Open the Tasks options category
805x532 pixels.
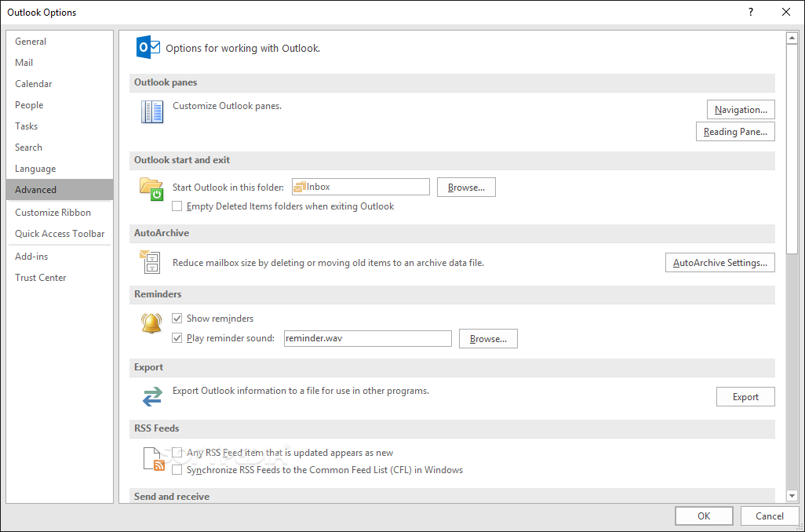60,126
